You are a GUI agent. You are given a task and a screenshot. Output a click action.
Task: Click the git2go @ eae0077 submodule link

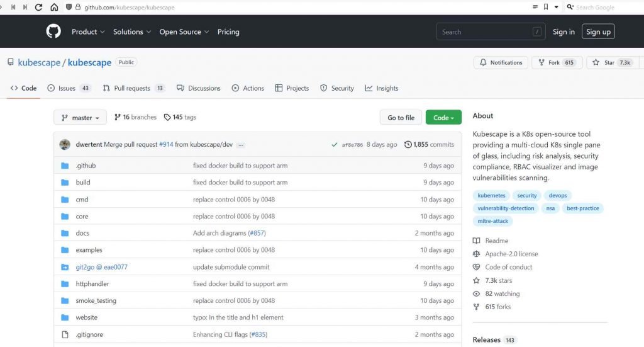101,267
